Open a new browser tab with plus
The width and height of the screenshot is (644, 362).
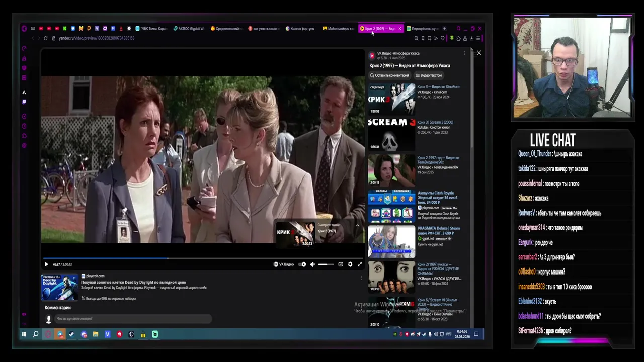click(x=444, y=29)
